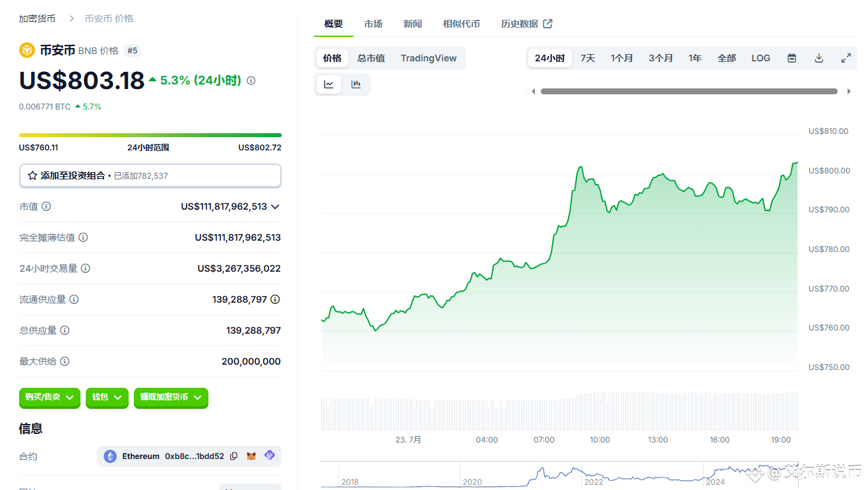Click right arrow of chart scrollbar
Screen dimensions: 868x490
pyautogui.click(x=849, y=92)
